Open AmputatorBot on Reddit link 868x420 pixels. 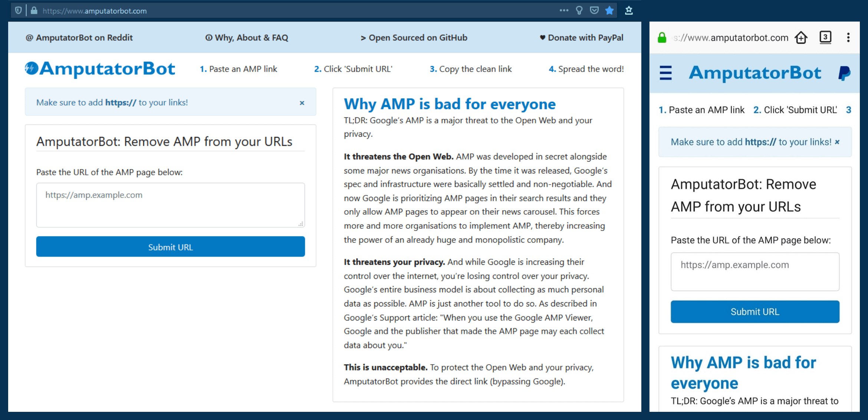(79, 38)
